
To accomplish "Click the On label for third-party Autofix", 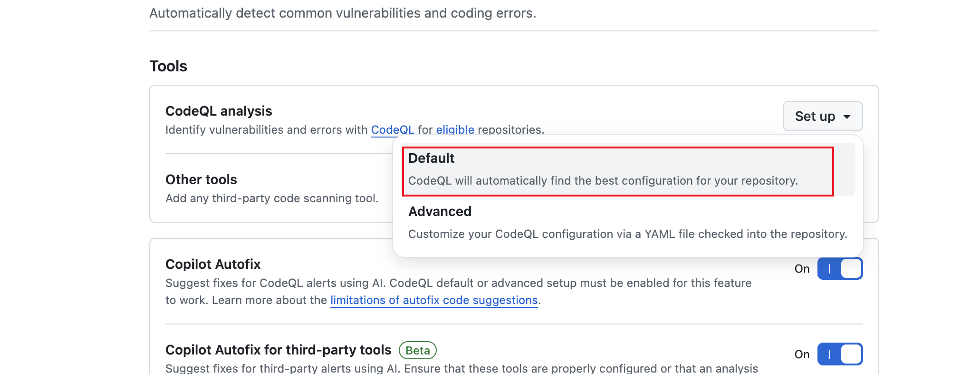I will click(802, 354).
